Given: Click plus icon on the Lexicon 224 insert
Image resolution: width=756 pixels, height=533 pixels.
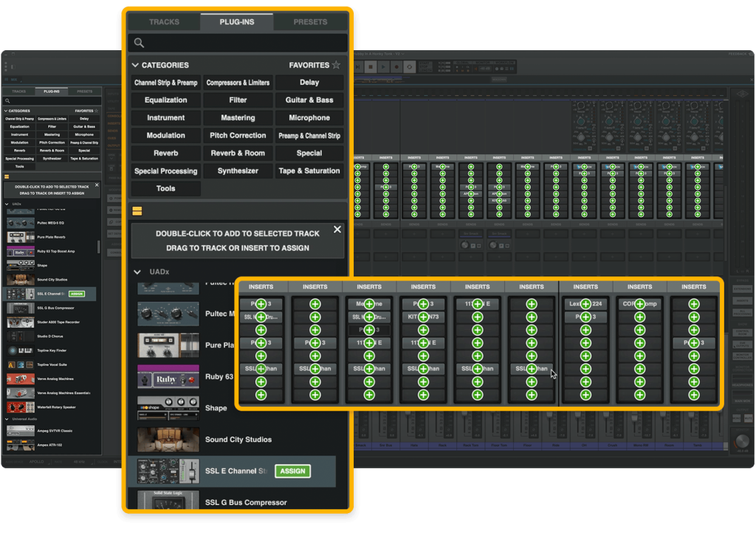Looking at the screenshot, I should (x=585, y=304).
